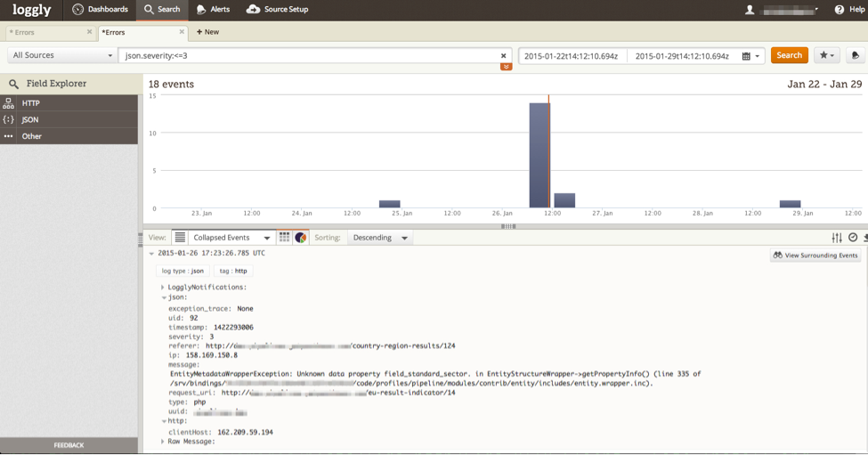Viewport: 868px width, 455px height.
Task: Select the tallest histogram bar on Jan 26
Action: tap(539, 155)
